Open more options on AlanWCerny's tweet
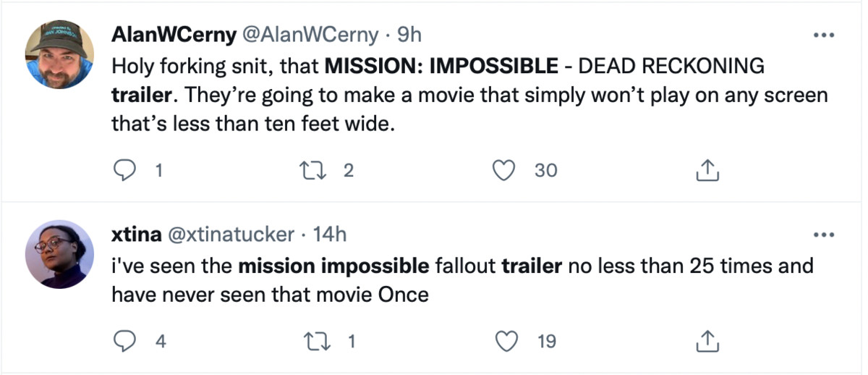Image resolution: width=868 pixels, height=375 pixels. (x=824, y=35)
